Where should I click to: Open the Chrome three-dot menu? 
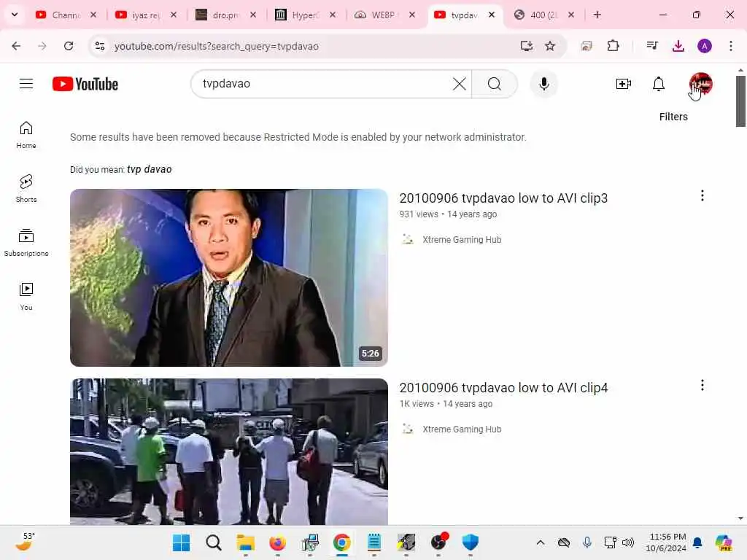pyautogui.click(x=731, y=46)
